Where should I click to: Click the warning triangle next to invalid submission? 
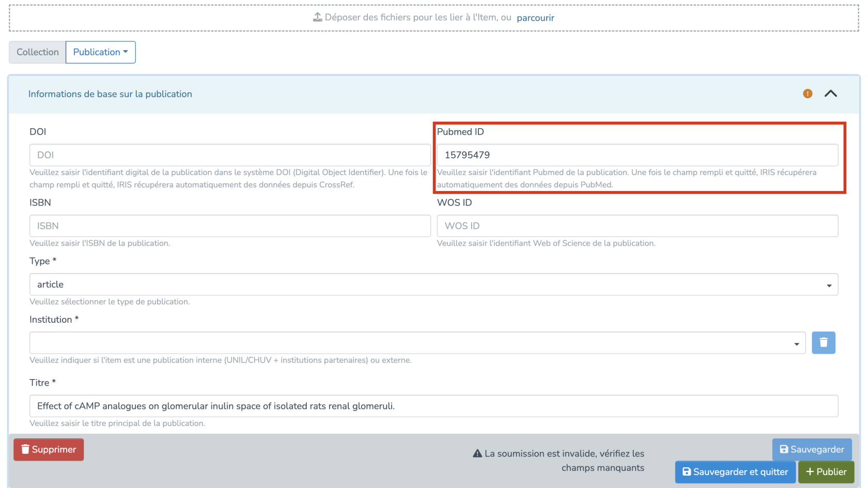pos(477,453)
